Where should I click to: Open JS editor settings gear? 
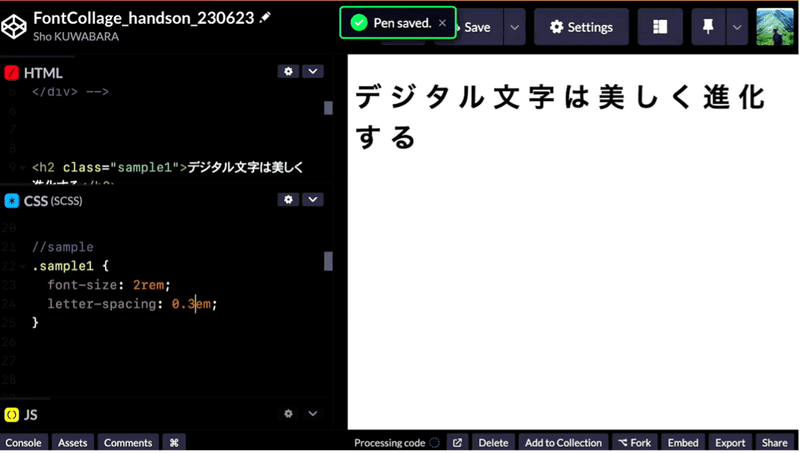click(288, 414)
